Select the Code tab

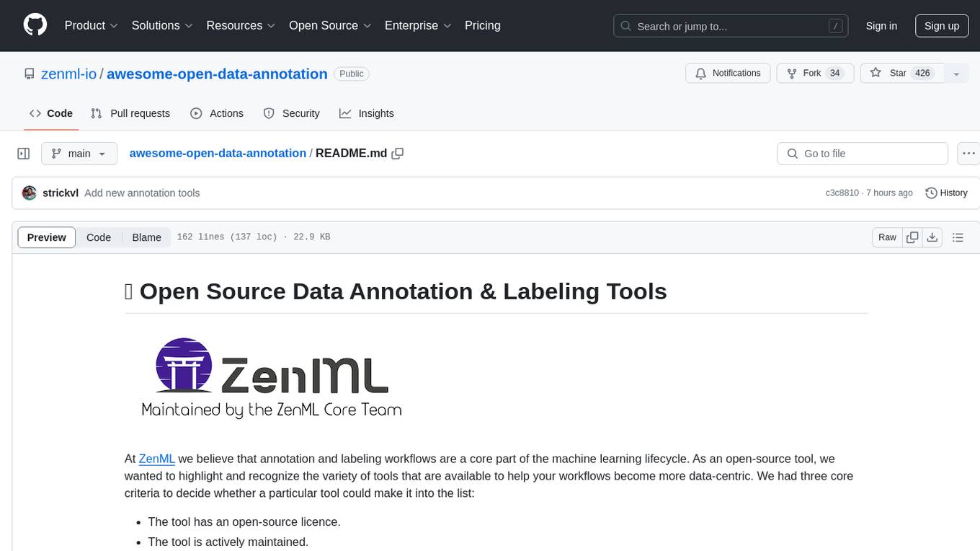pyautogui.click(x=51, y=113)
